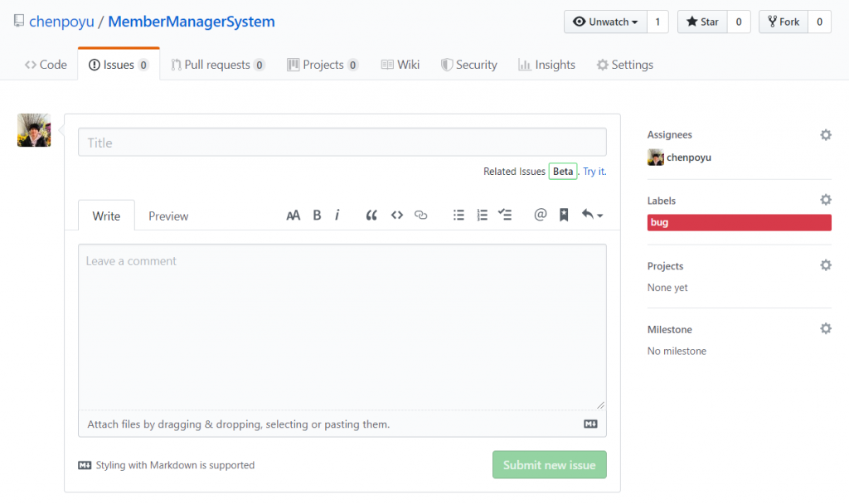Switch to the Write tab
Viewport: 849px width, 504px height.
[x=107, y=216]
